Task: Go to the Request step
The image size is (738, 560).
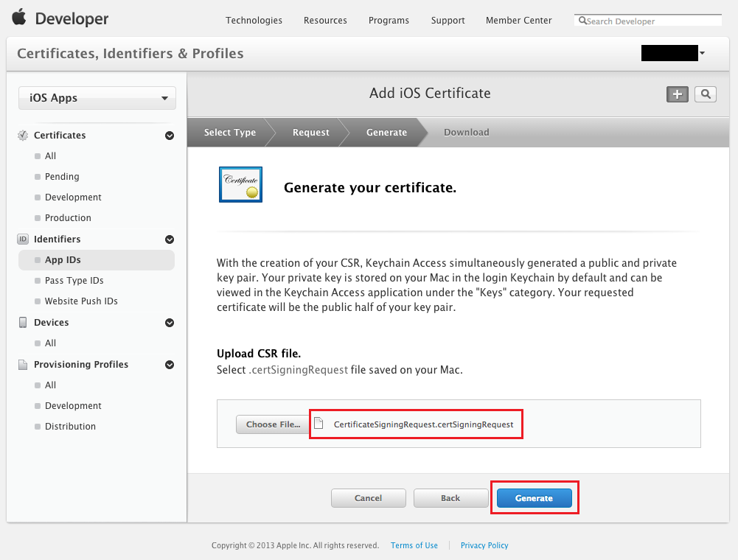Action: tap(310, 132)
